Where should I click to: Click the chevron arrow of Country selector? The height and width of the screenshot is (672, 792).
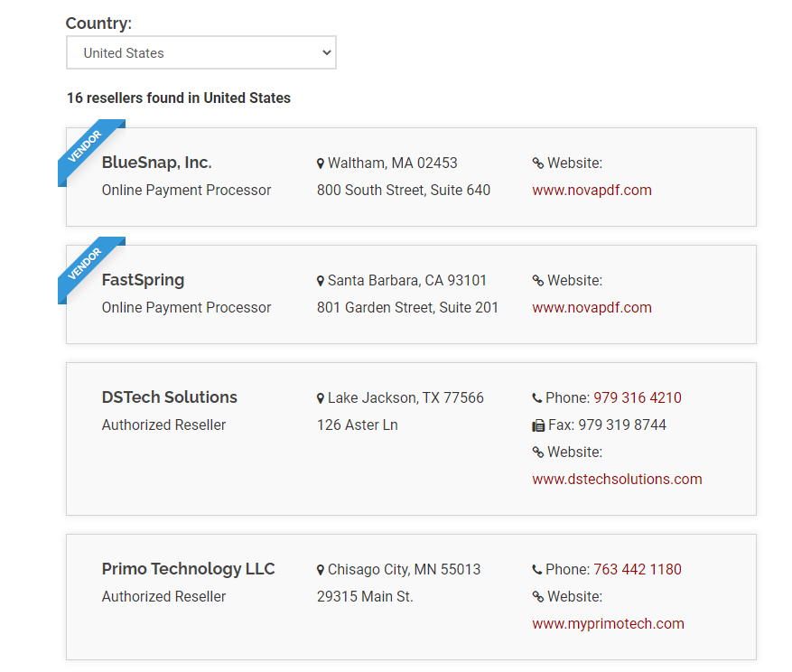point(327,52)
